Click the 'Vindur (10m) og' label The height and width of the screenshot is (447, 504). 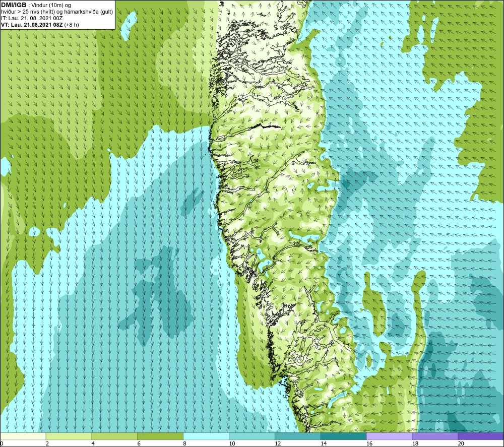pos(52,5)
